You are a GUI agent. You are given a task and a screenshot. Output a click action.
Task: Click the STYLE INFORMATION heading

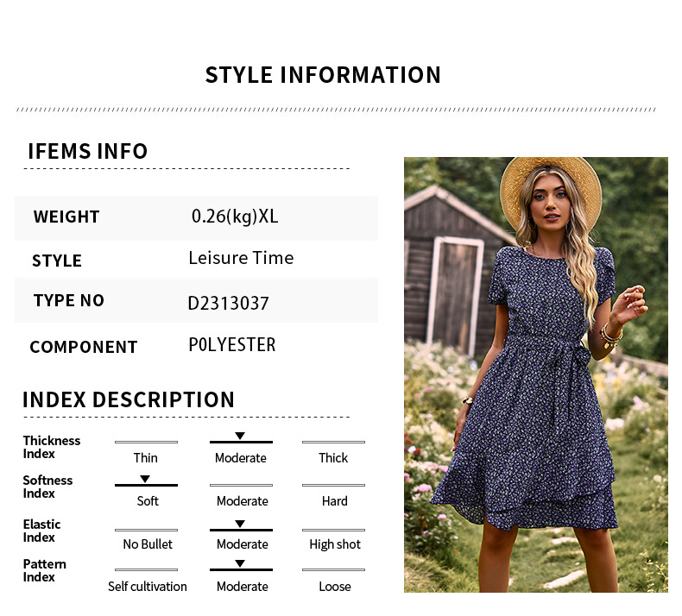[323, 75]
